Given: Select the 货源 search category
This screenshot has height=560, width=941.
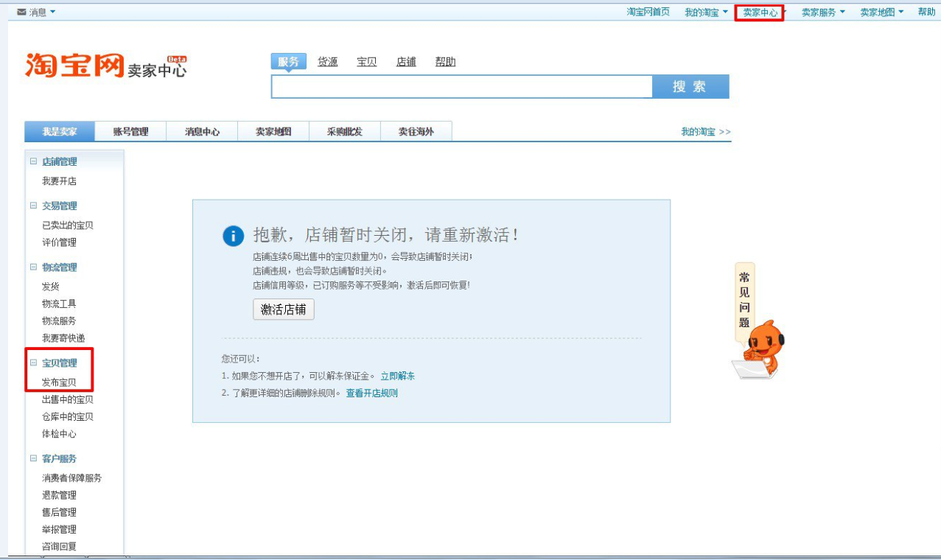Looking at the screenshot, I should click(x=327, y=62).
